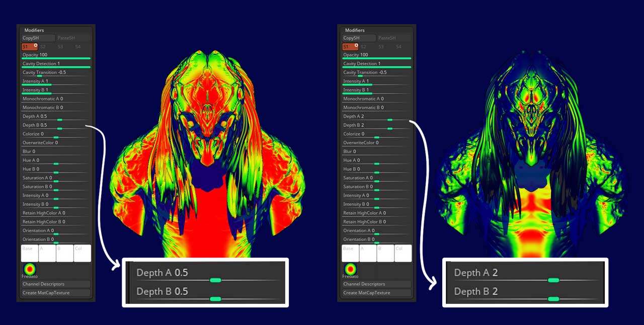Open Channel Descriptors in the right panel

376,284
